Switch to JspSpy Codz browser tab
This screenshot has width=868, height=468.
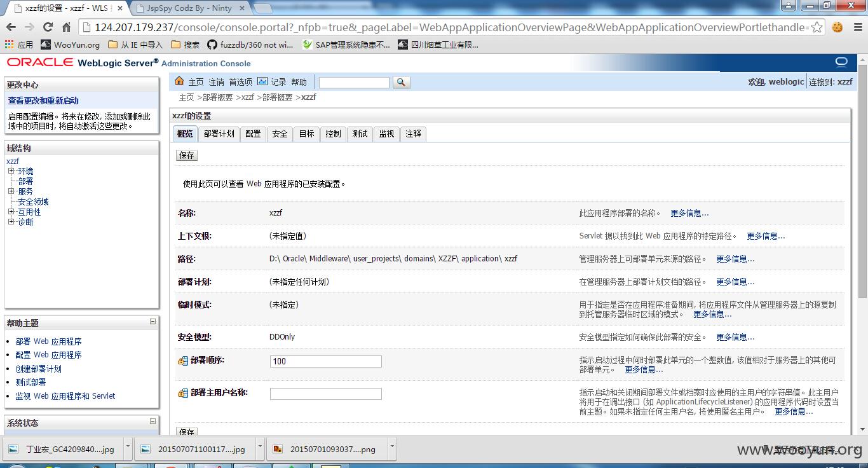click(189, 8)
